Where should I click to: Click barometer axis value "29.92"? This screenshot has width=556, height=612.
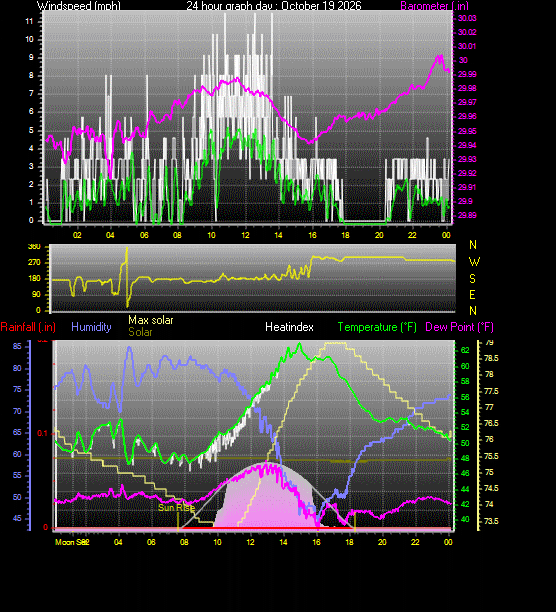pyautogui.click(x=467, y=173)
